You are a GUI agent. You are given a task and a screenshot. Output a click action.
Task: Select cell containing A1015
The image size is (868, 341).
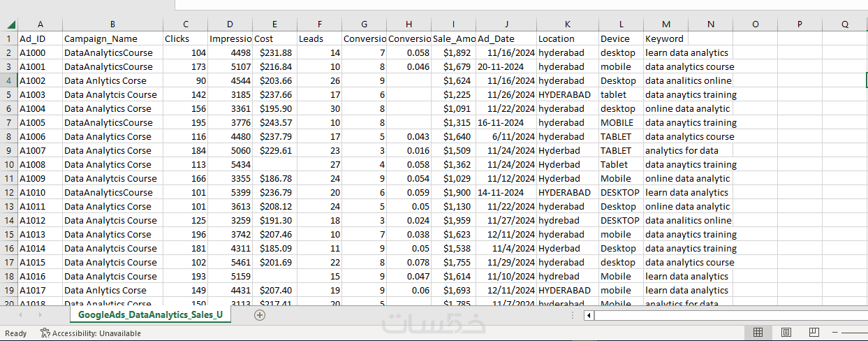pos(40,262)
